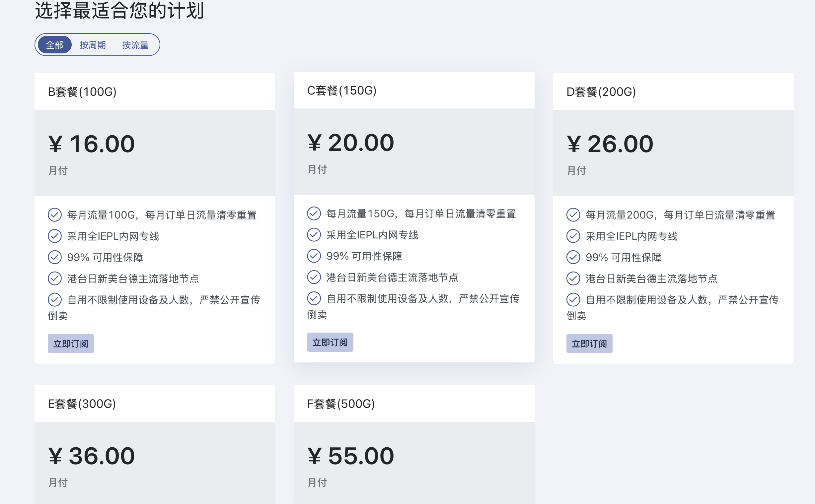Click the B套餐(100G) card title
Viewport: 815px width, 504px height.
pos(82,92)
